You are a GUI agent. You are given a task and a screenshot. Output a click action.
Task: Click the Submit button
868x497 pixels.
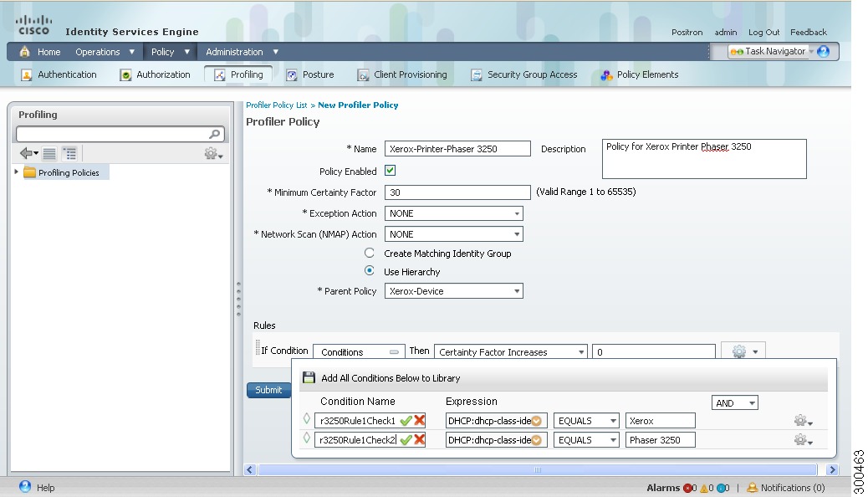pyautogui.click(x=268, y=390)
